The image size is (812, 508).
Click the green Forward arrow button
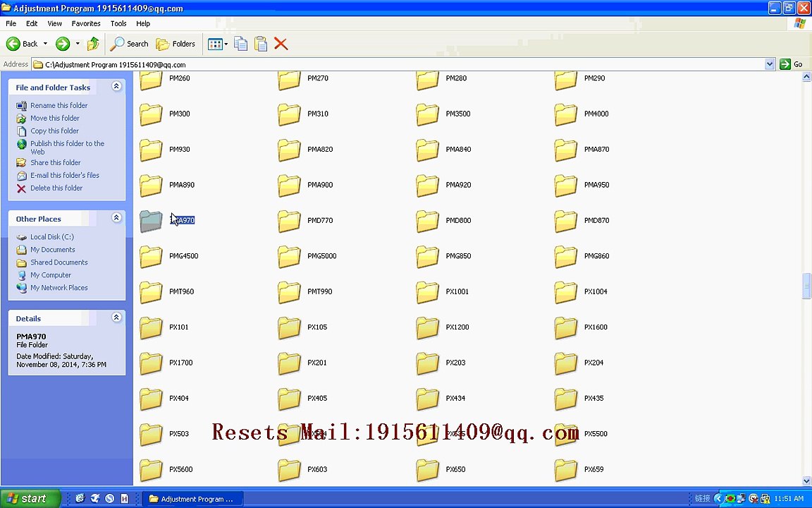63,44
